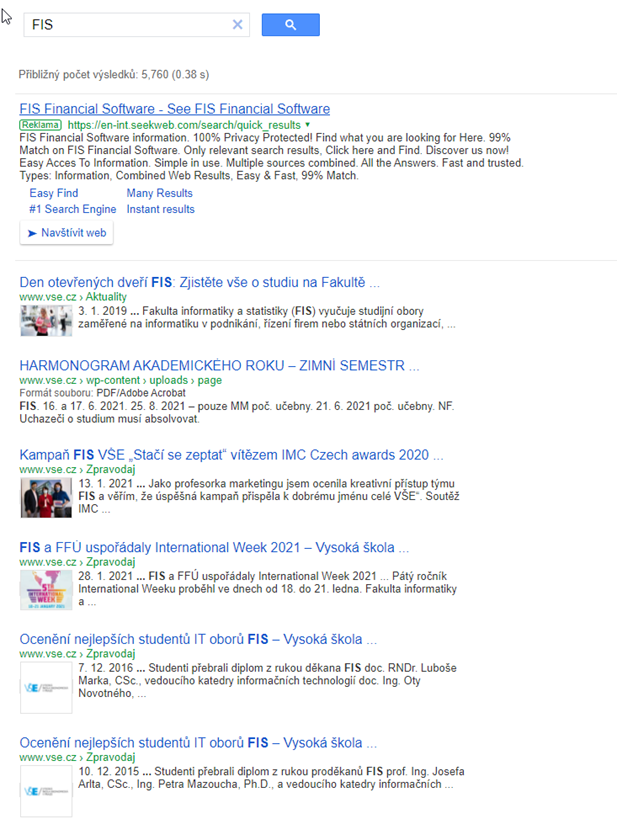Click the www.vse.cz › Aktuality breadcrumb
617x819 pixels.
73,297
